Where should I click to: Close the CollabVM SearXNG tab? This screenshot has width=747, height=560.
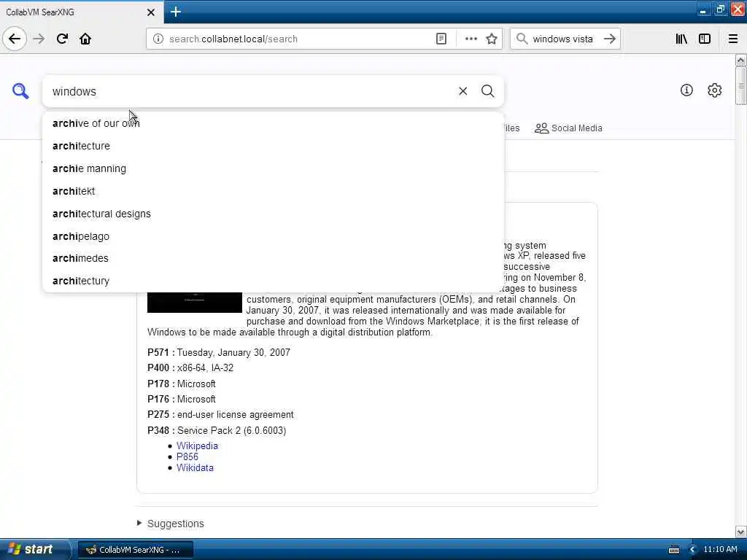150,12
